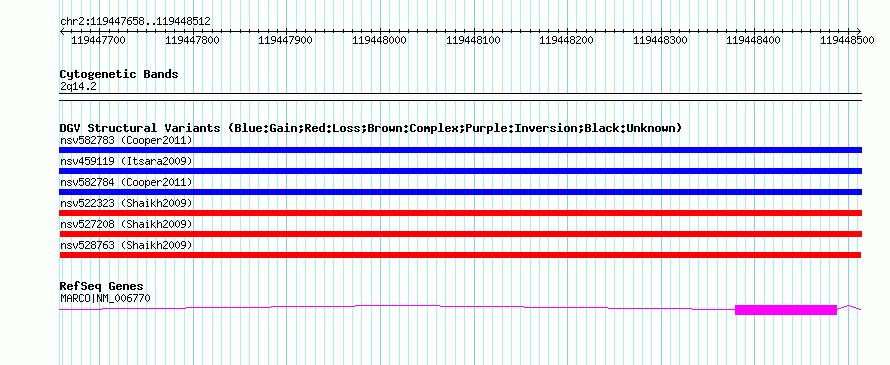Click ruler position 119447900
Viewport: 890px width, 365px height.
(286, 40)
